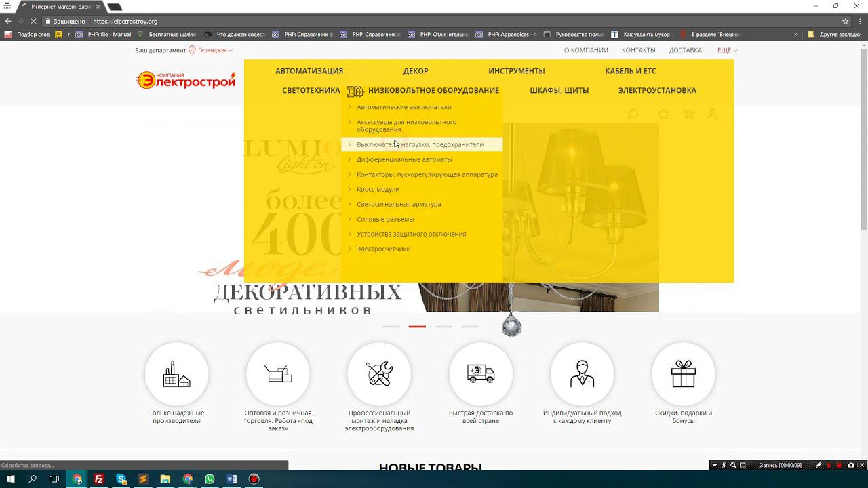Open Task View on the taskbar
Screen dimensions: 868x488
(x=54, y=479)
